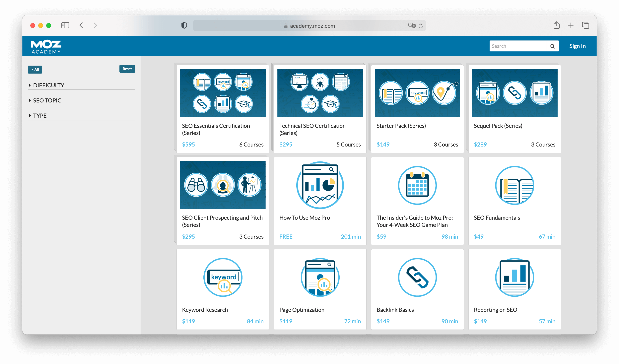Open Page Optimization course title
The width and height of the screenshot is (619, 364).
click(x=302, y=310)
